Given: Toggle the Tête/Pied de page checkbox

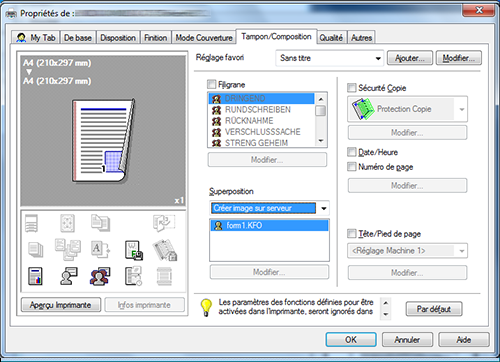Looking at the screenshot, I should click(351, 233).
